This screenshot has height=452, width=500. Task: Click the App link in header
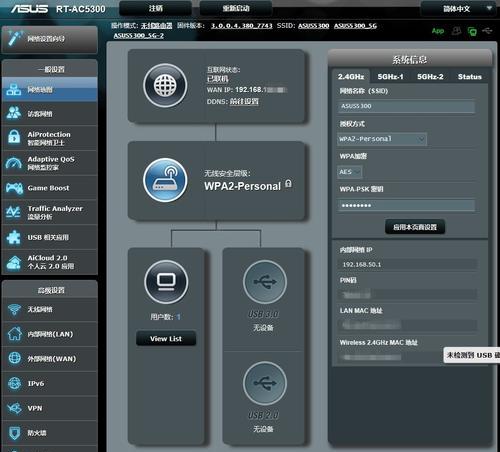[x=438, y=31]
